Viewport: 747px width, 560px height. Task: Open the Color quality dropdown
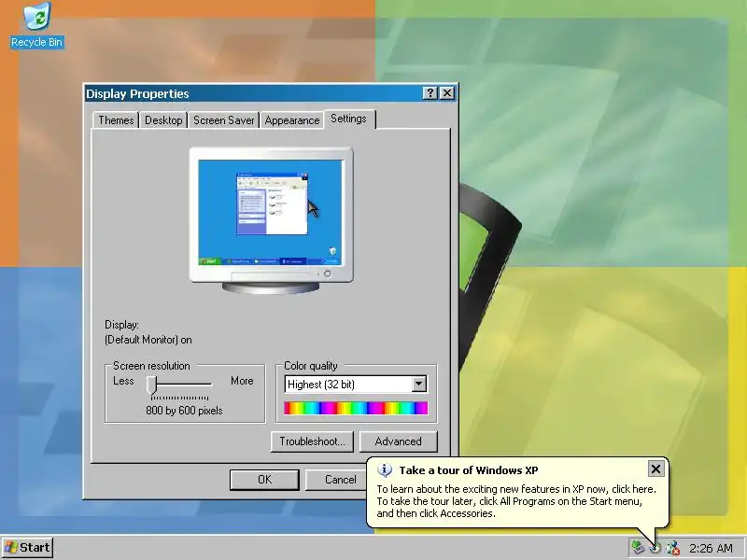(356, 384)
